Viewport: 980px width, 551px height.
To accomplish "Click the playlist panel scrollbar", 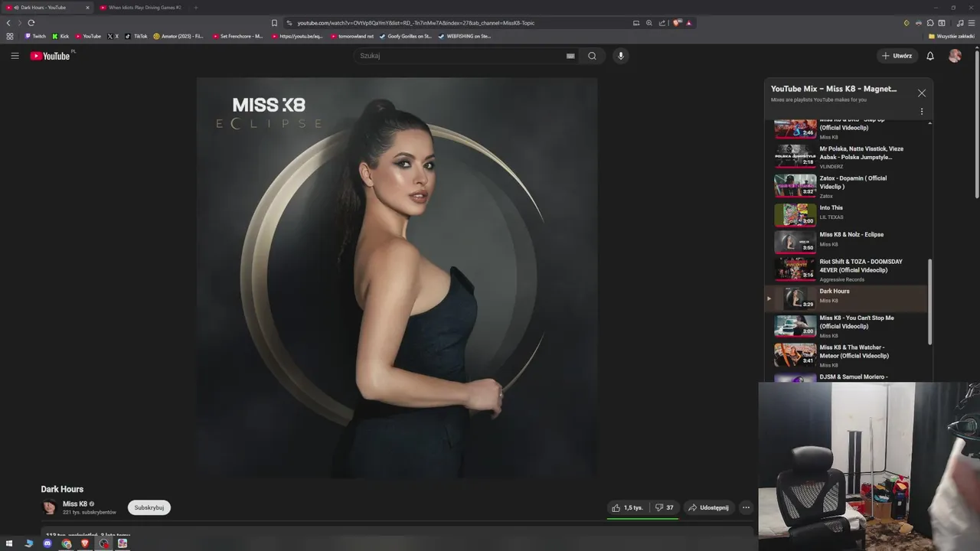I will point(931,302).
